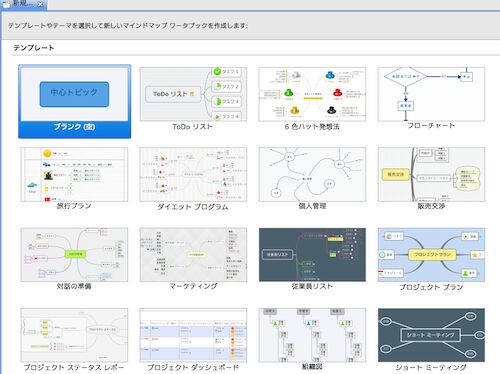Viewport: 500px width, 374px height.
Task: Click the 販売交渉 caption label
Action: point(431,206)
